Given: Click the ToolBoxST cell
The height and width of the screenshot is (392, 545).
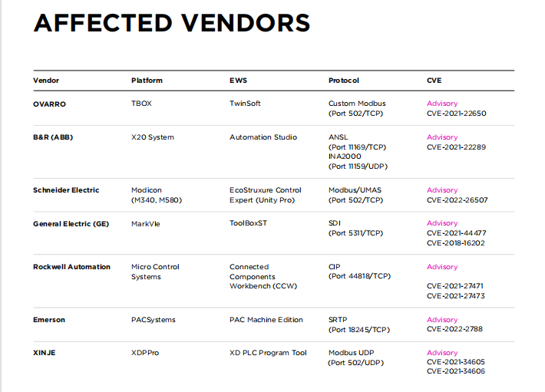Looking at the screenshot, I should [x=249, y=223].
